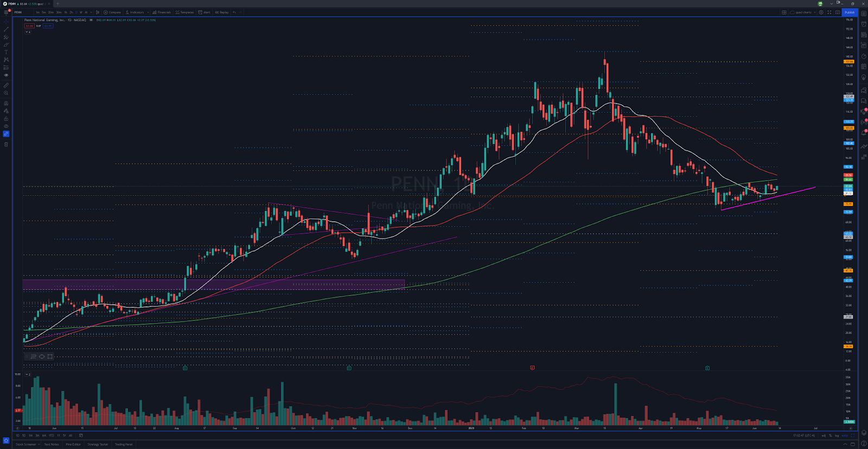Screen dimensions: 868x449
Task: Open the text annotation tool
Action: pos(6,52)
